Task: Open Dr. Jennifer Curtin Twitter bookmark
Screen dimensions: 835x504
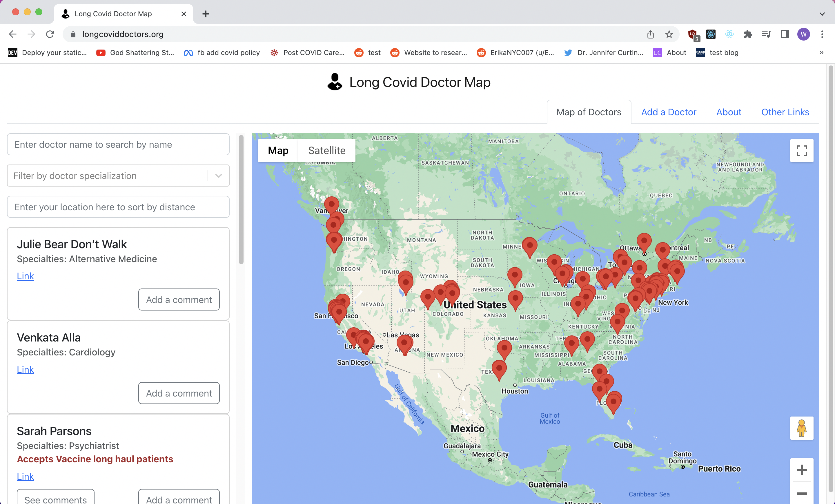Action: click(x=604, y=52)
